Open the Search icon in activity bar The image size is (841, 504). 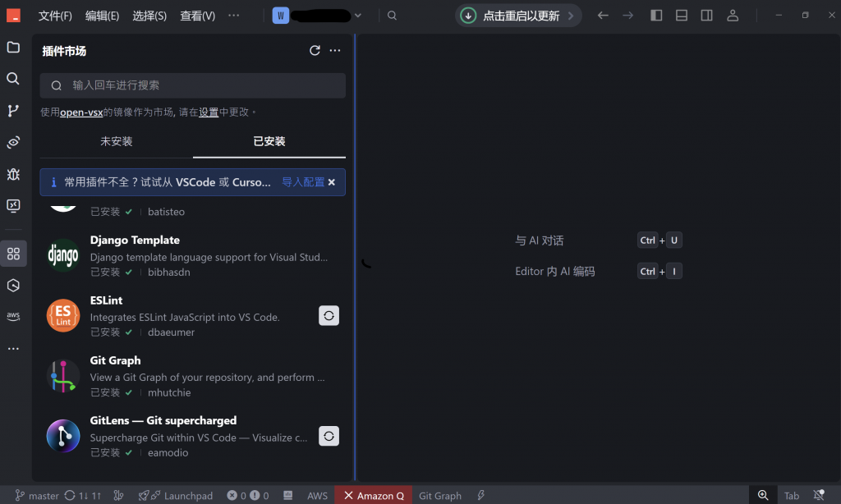tap(13, 79)
